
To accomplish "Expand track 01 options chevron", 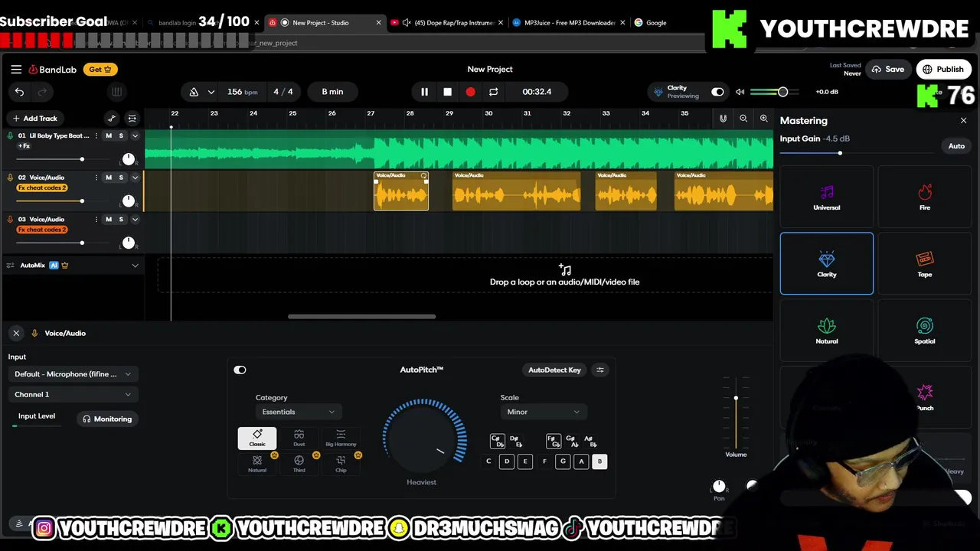I will [135, 135].
